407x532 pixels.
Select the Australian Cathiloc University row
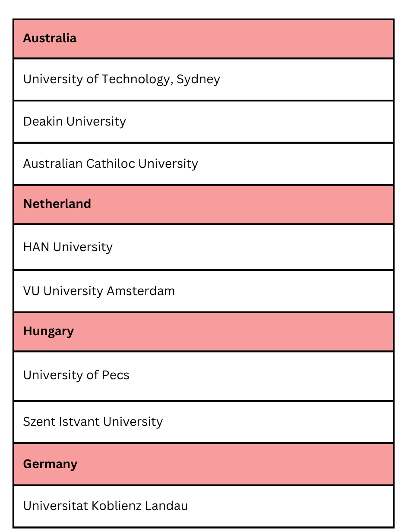pyautogui.click(x=203, y=164)
